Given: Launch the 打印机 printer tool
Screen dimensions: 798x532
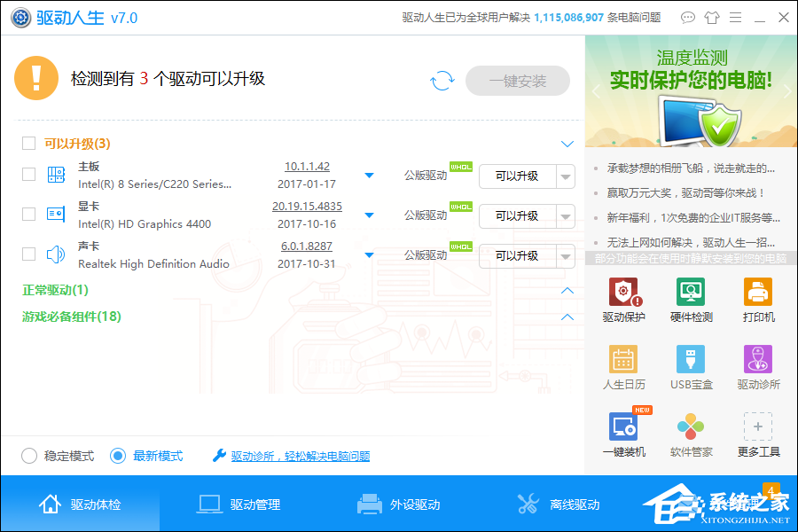Looking at the screenshot, I should 757,299.
